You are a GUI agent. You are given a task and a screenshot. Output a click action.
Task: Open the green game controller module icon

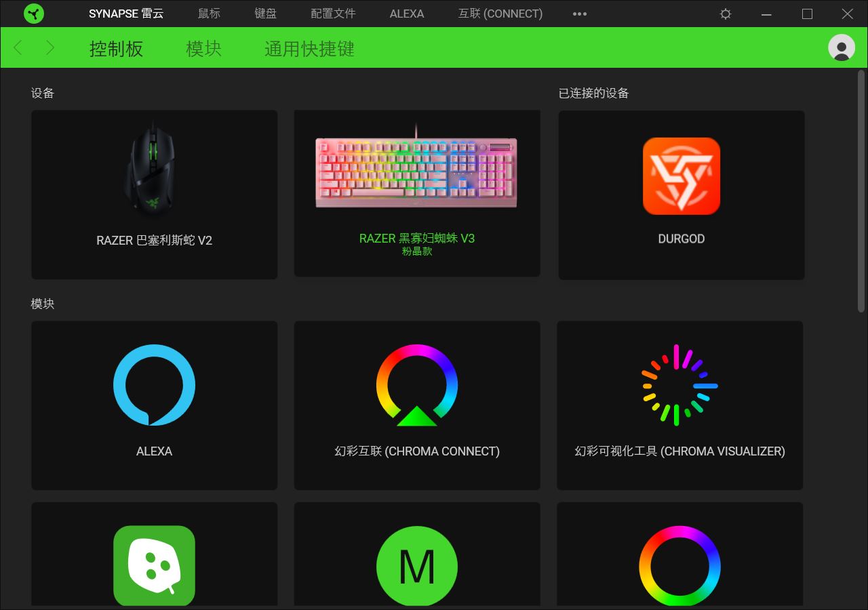[x=154, y=565]
